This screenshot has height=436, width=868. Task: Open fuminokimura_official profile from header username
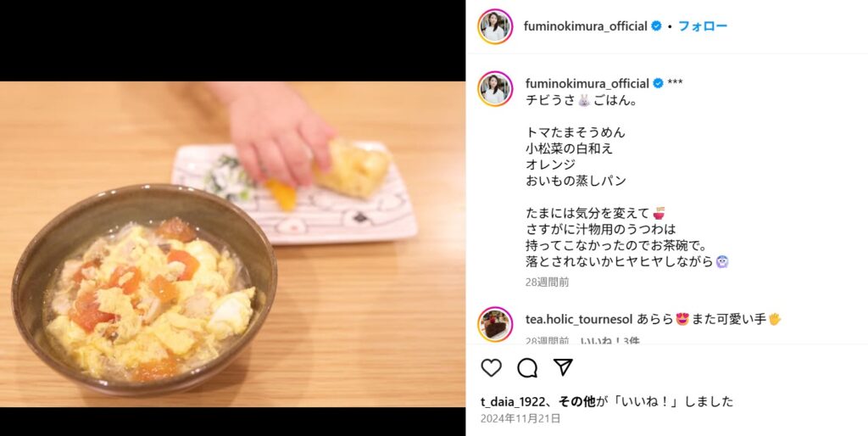pos(587,26)
